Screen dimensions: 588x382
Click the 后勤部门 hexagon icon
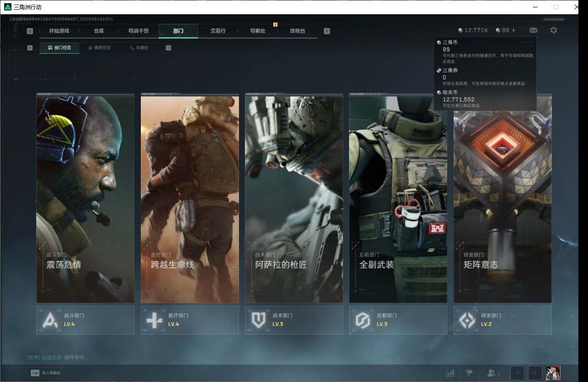tap(363, 320)
